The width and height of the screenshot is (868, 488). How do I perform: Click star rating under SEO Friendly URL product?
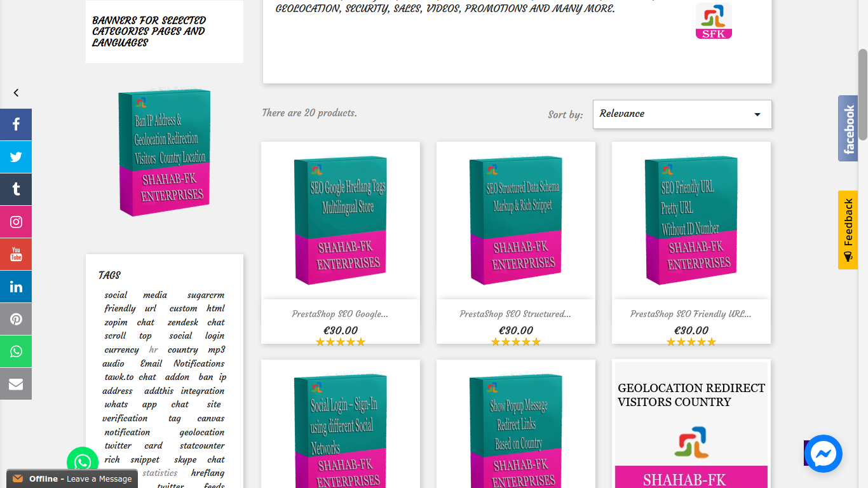click(x=691, y=342)
